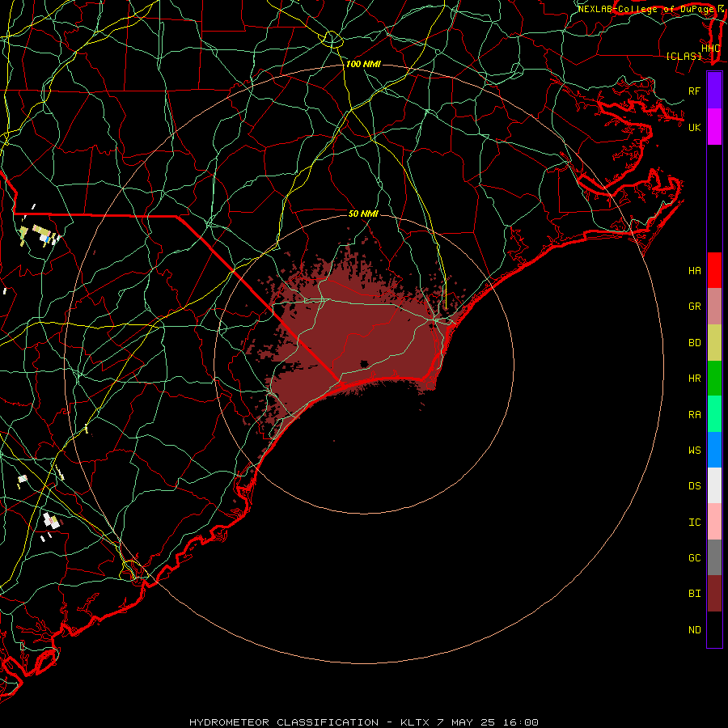Click the RF purple legend swatch
This screenshot has width=728, height=728.
tap(714, 90)
